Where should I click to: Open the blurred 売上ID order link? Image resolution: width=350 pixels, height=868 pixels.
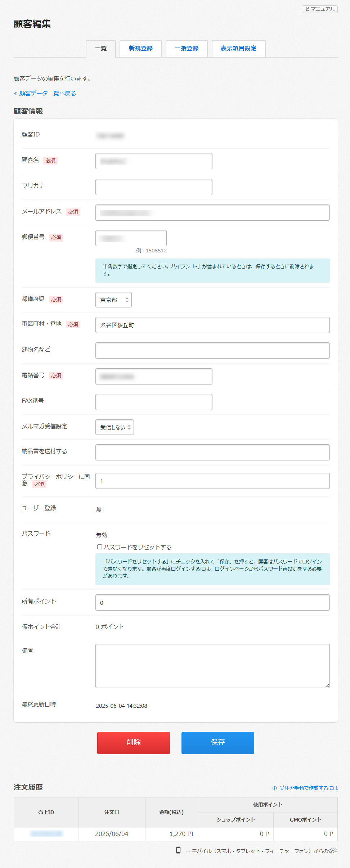point(46,834)
